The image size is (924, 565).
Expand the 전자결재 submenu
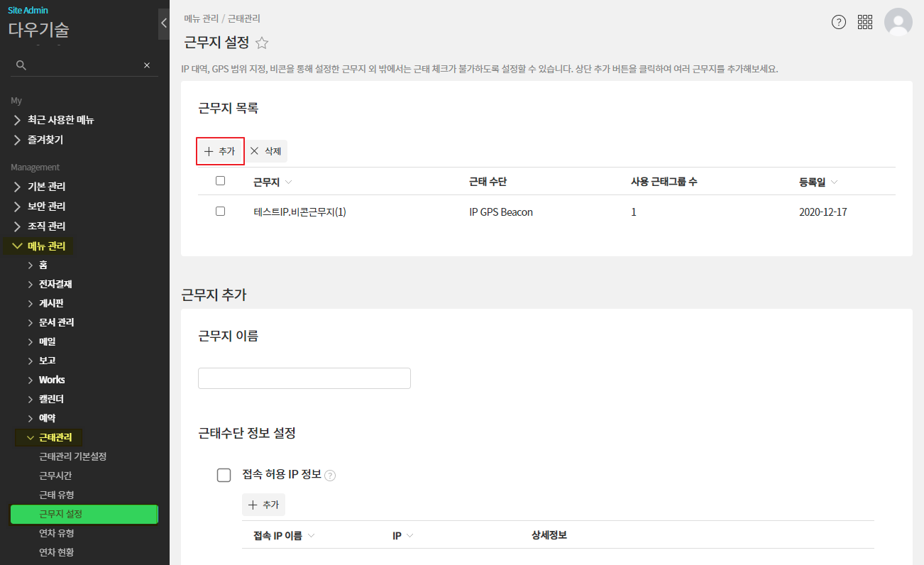pyautogui.click(x=55, y=284)
